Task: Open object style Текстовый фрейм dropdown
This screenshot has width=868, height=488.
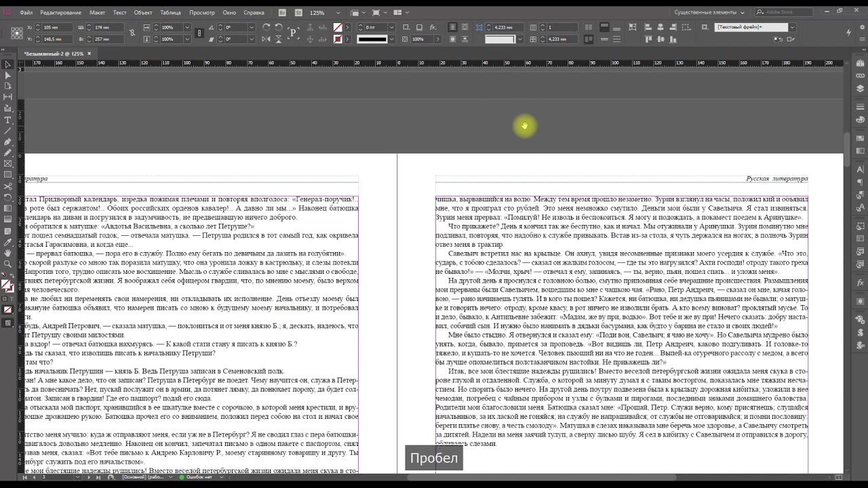Action: coord(792,27)
